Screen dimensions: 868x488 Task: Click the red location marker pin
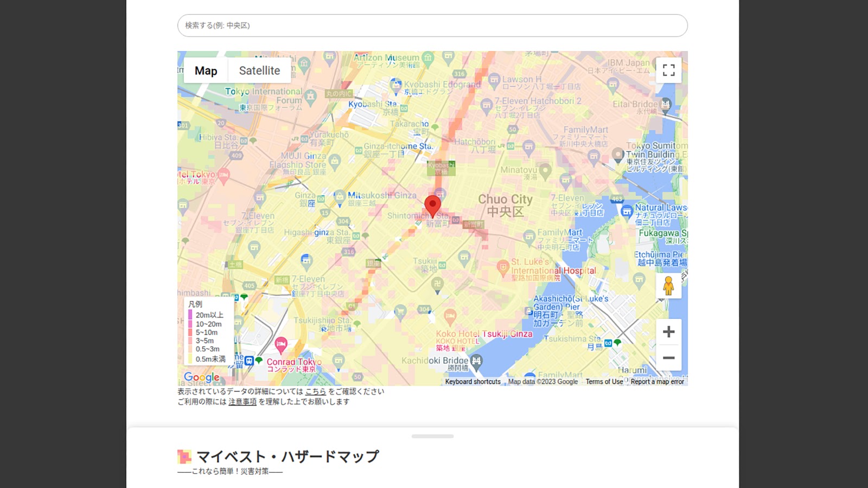click(x=432, y=207)
